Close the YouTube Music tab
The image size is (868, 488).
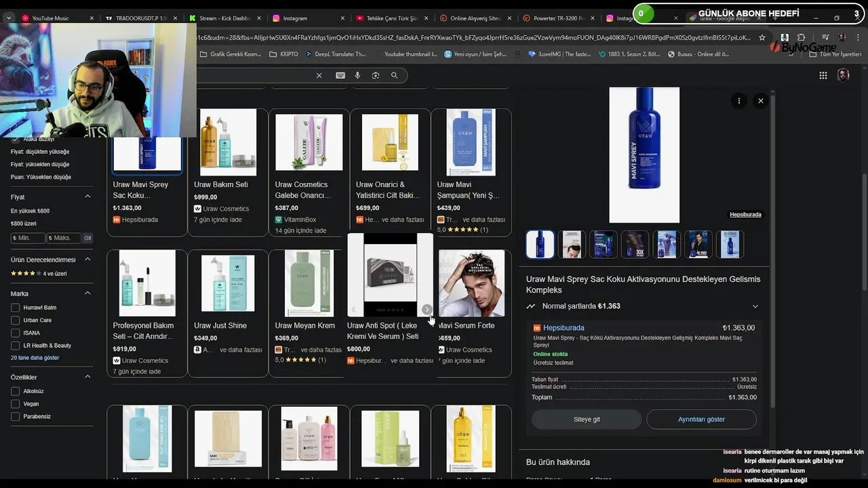[92, 18]
